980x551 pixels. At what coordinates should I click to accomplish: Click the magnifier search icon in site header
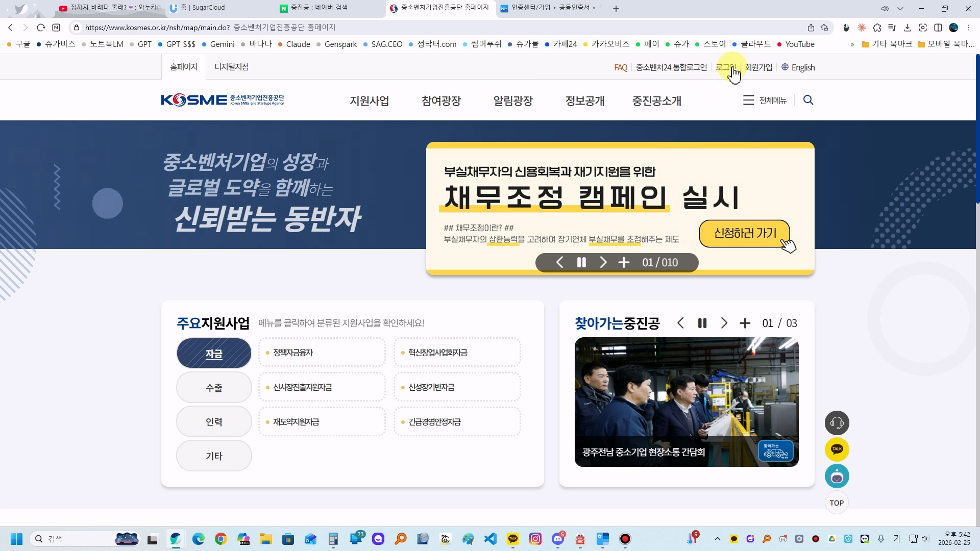[808, 100]
